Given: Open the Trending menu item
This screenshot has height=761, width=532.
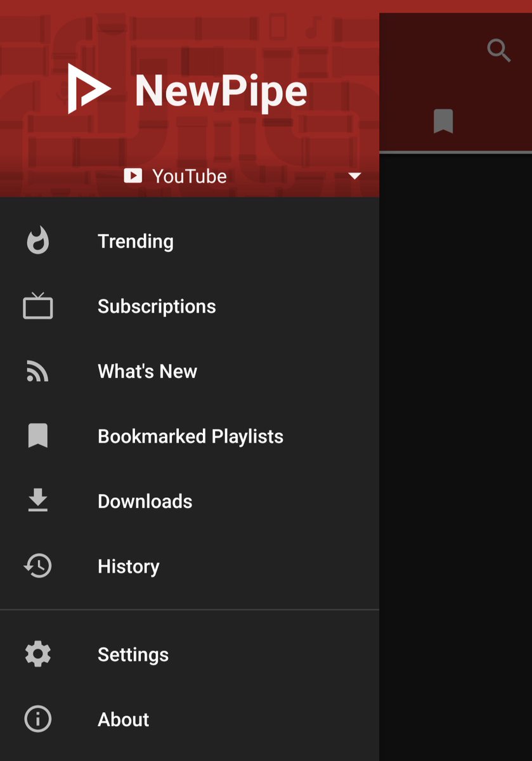Looking at the screenshot, I should (190, 241).
